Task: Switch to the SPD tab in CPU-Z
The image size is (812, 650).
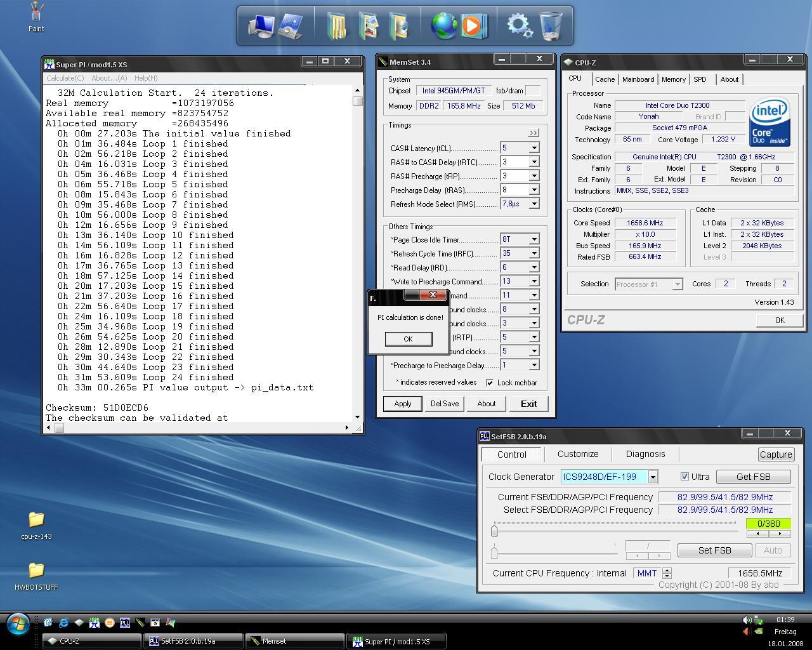Action: 700,79
